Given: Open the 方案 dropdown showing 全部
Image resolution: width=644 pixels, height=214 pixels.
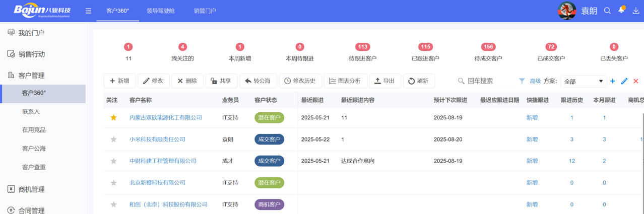Looking at the screenshot, I should [x=583, y=81].
